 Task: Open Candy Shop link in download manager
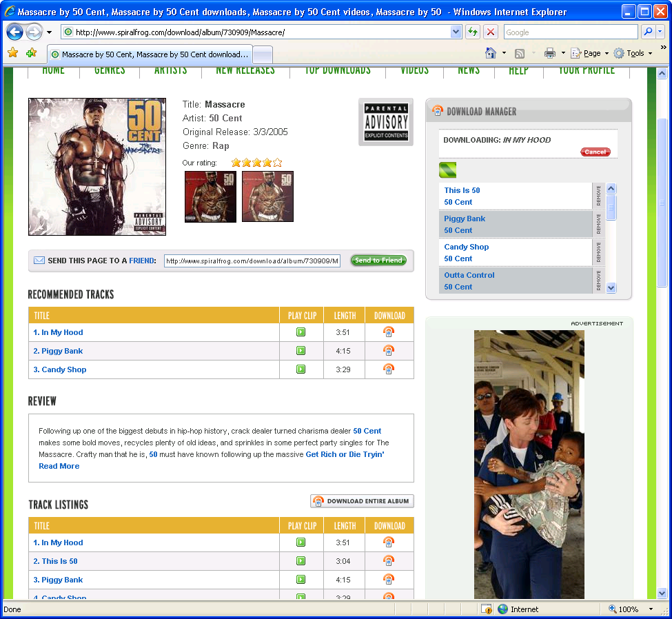(467, 247)
